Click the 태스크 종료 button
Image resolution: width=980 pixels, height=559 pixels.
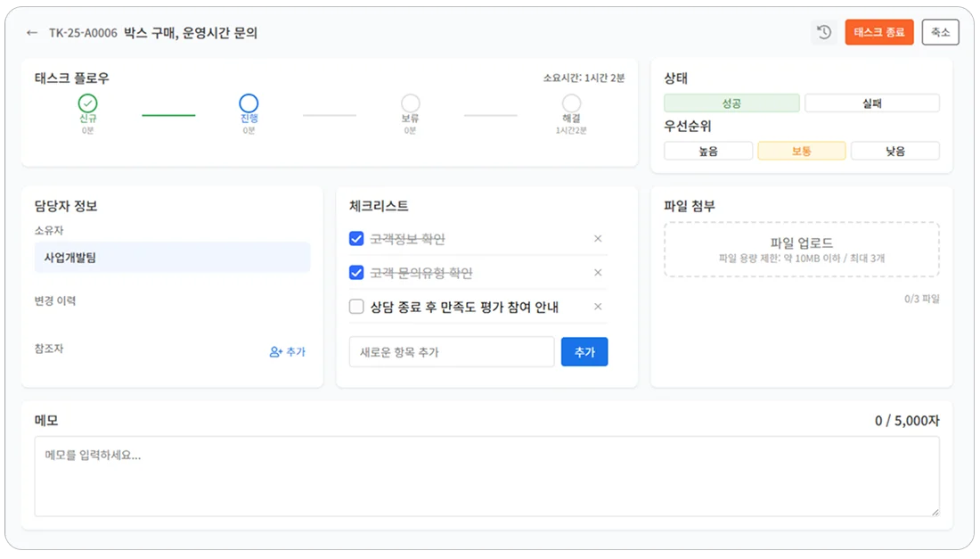[x=879, y=31]
